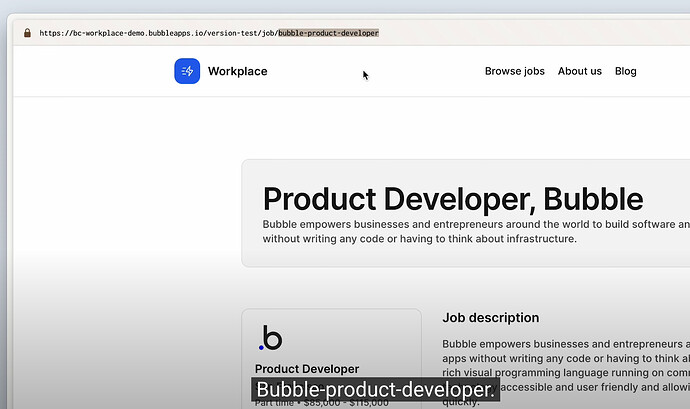This screenshot has height=409, width=690.
Task: Click the highlighted bubble-product-developer URL slug
Action: tap(328, 33)
